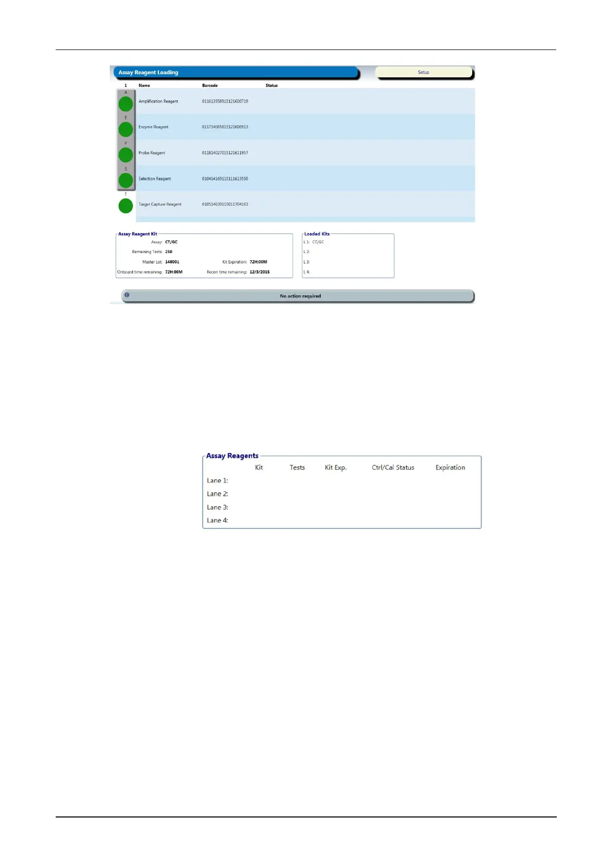614x868 pixels.
Task: Click barcode 010414169115111613550
Action: pyautogui.click(x=225, y=179)
